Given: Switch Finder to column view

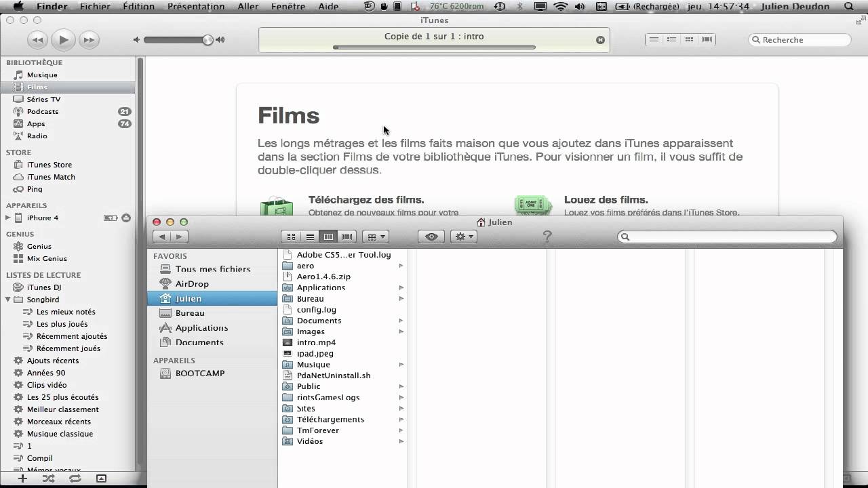Looking at the screenshot, I should coord(328,237).
